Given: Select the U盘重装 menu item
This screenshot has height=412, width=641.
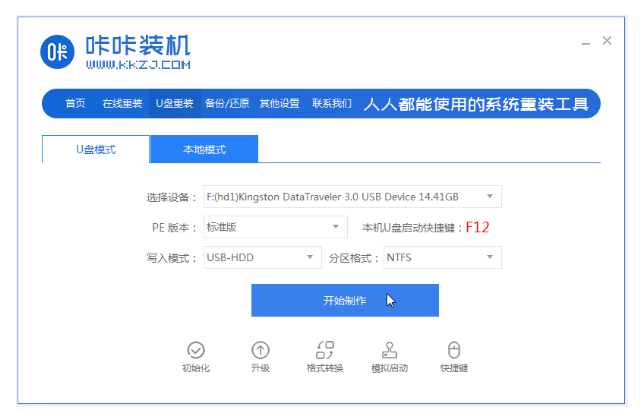Looking at the screenshot, I should tap(175, 103).
